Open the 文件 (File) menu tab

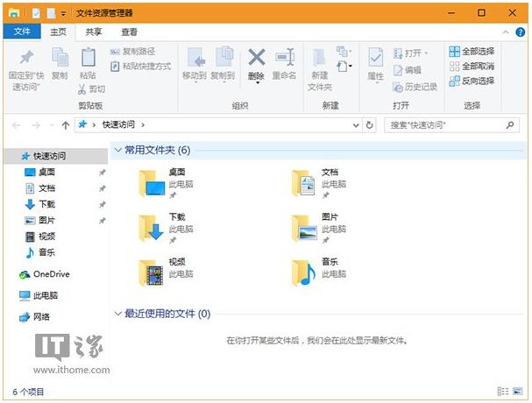[x=22, y=32]
